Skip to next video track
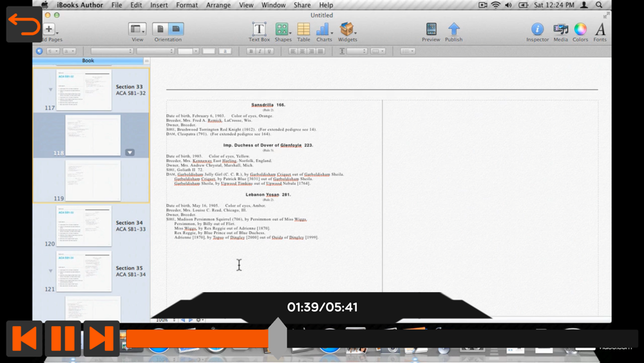Screen dimensions: 644x363 102,338
